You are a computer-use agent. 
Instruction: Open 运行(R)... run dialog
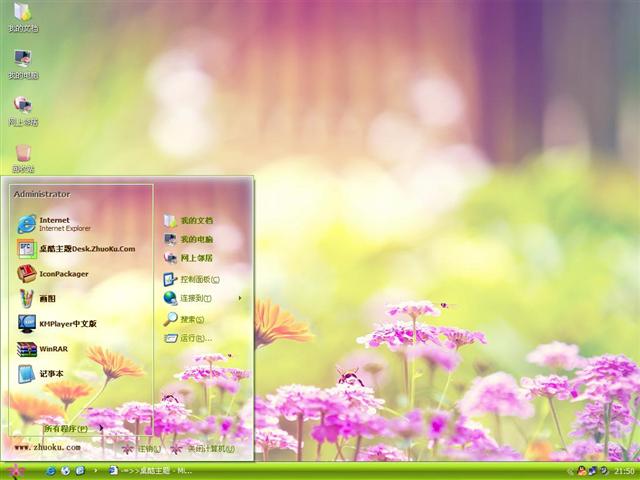point(188,338)
